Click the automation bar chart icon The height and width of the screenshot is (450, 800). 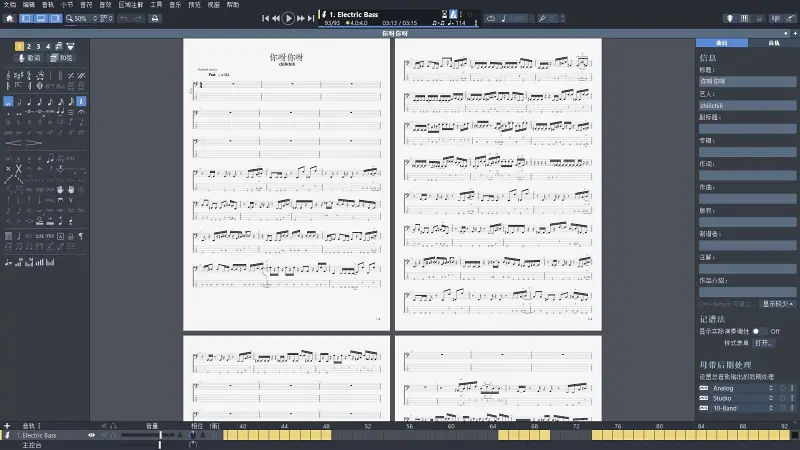click(x=39, y=262)
